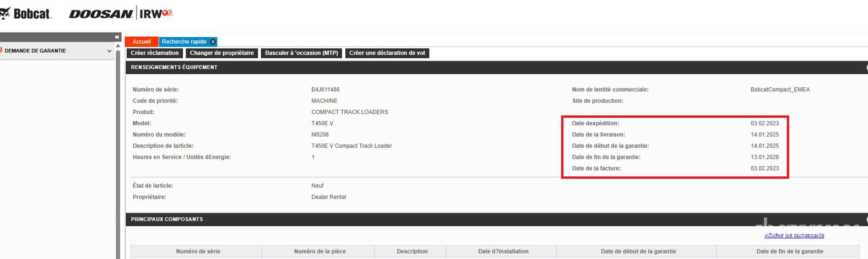This screenshot has height=259, width=868.
Task: Sort by Date de fin de la garantie column
Action: tap(789, 251)
